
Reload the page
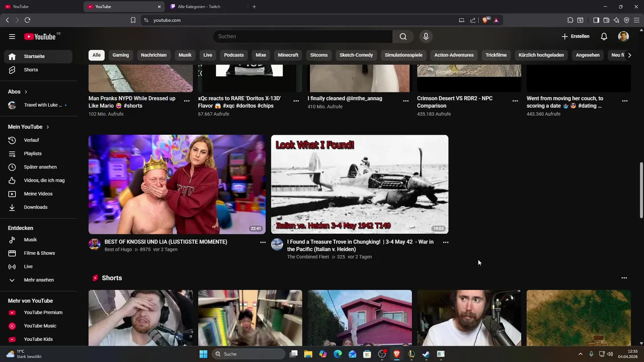[27, 20]
